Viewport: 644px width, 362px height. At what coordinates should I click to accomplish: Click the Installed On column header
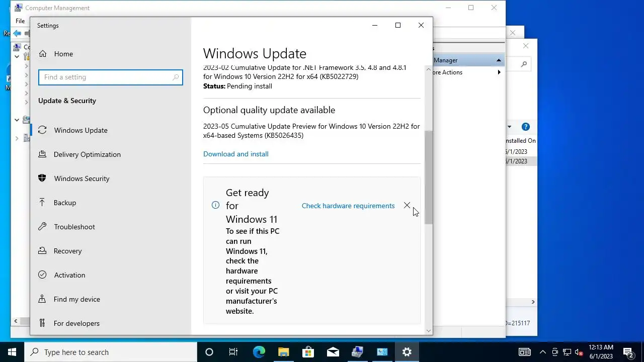coord(520,141)
